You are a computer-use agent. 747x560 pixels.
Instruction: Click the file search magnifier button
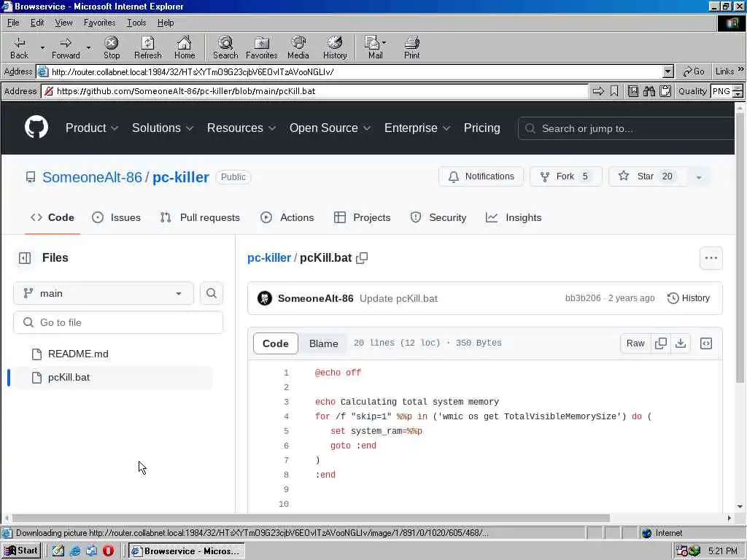pos(212,293)
